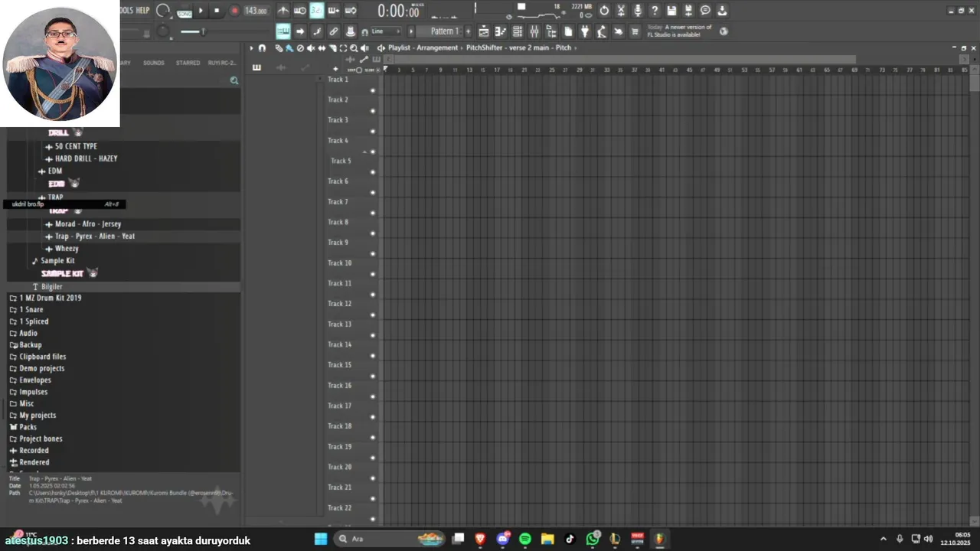Open help question mark icon
Image resolution: width=980 pixels, height=551 pixels.
[x=655, y=11]
